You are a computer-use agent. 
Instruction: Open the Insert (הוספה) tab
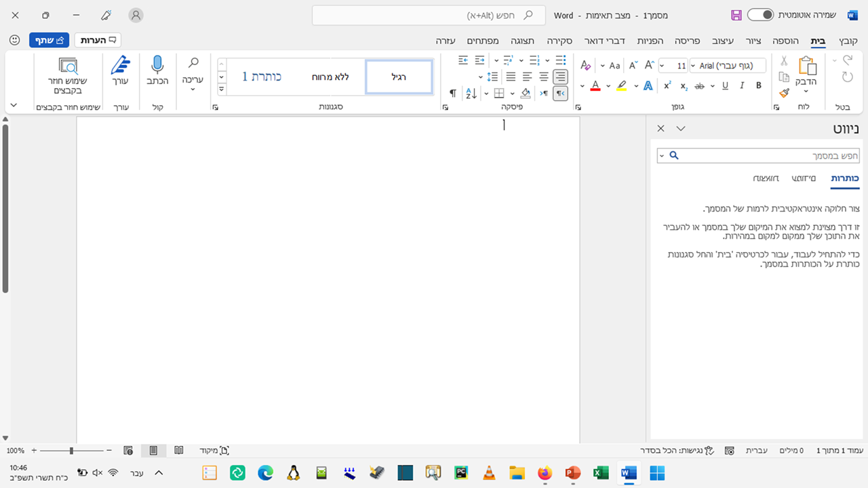coord(785,41)
